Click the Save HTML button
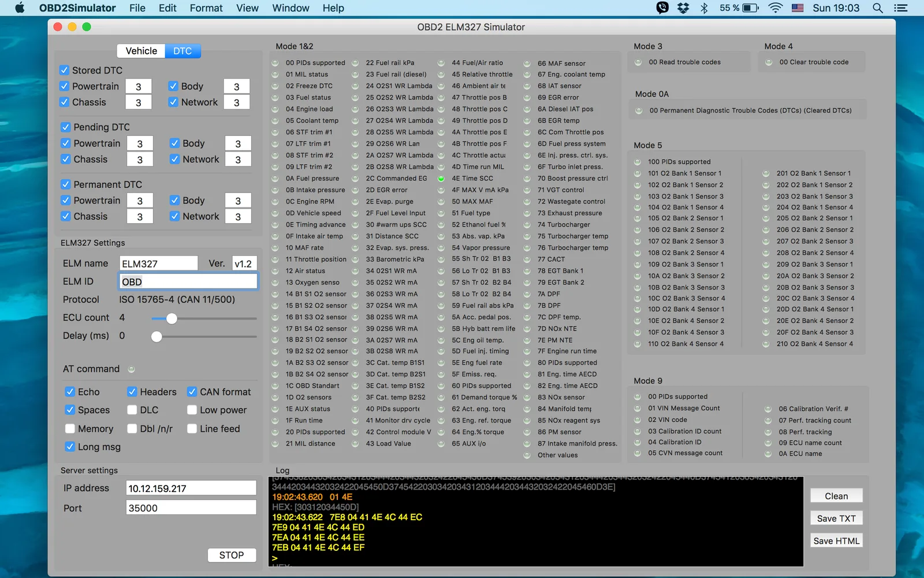The height and width of the screenshot is (578, 924). (x=836, y=541)
